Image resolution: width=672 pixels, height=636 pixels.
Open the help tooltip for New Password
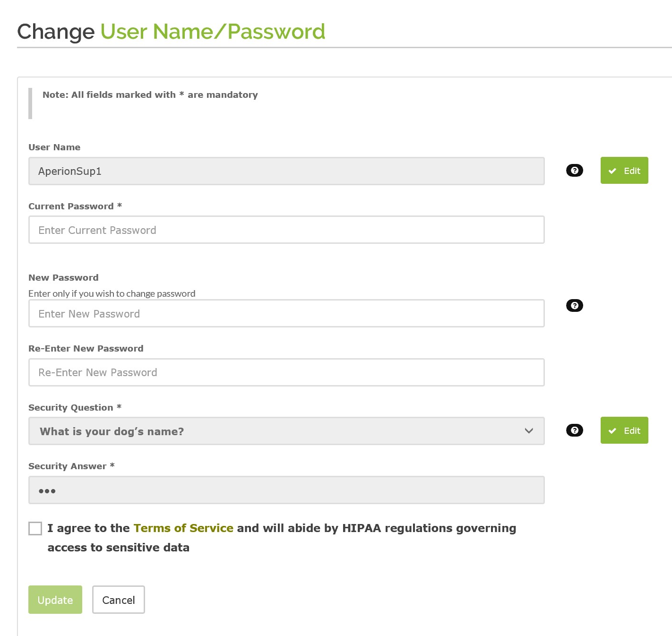tap(574, 306)
